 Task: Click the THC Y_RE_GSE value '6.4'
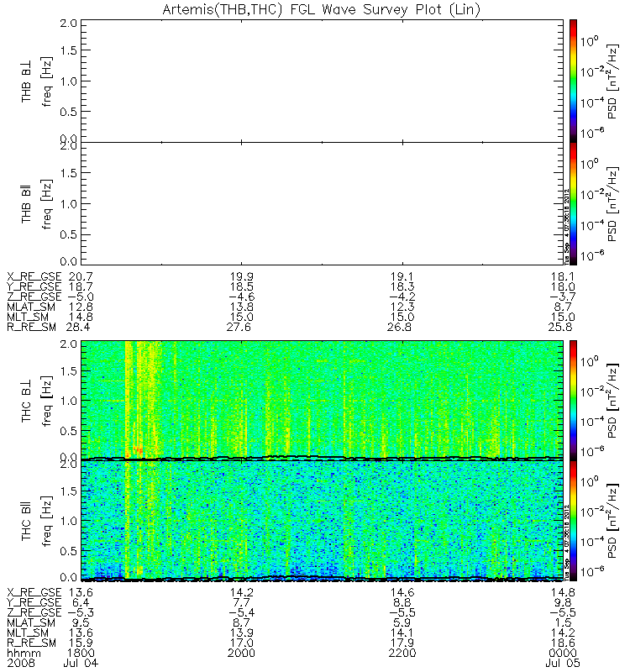(x=81, y=602)
